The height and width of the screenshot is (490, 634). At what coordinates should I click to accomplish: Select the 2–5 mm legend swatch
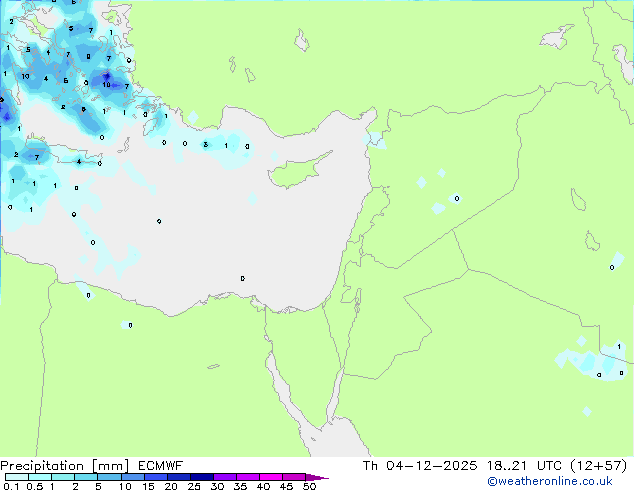coord(86,477)
